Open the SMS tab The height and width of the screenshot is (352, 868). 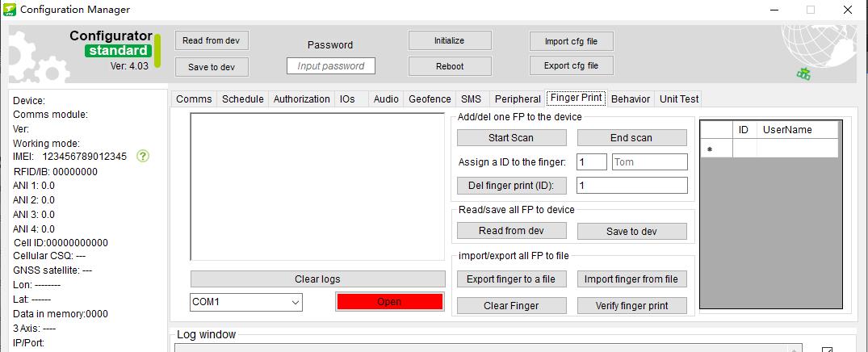click(x=471, y=99)
